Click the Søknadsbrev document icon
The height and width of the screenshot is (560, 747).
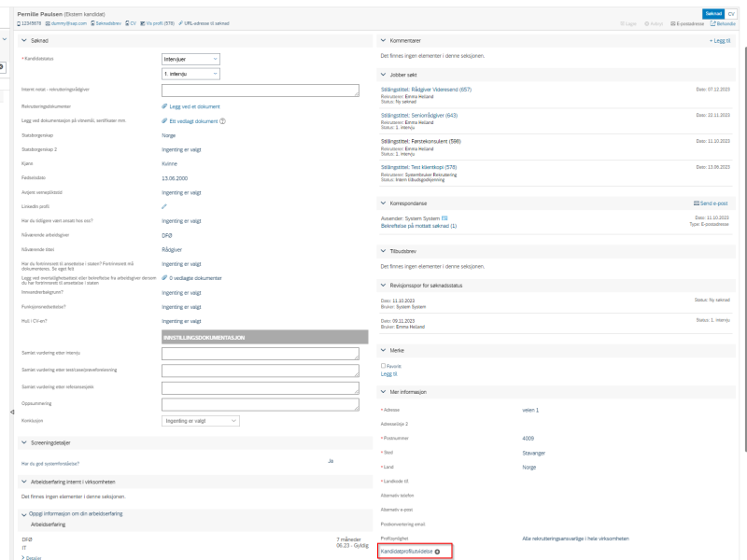[92, 23]
